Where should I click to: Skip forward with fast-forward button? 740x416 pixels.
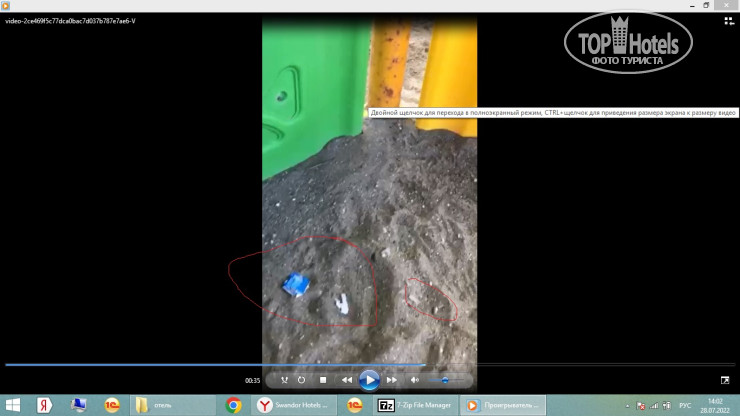pyautogui.click(x=392, y=380)
